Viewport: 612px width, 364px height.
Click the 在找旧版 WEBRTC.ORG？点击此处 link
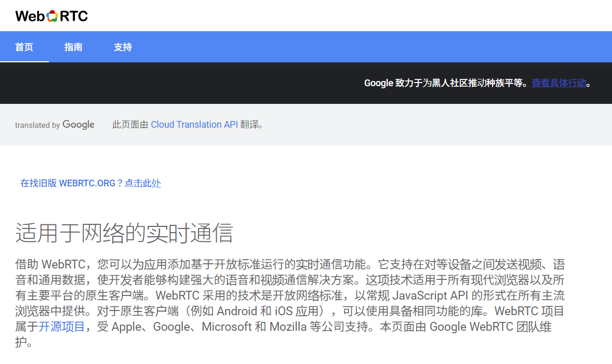point(90,183)
